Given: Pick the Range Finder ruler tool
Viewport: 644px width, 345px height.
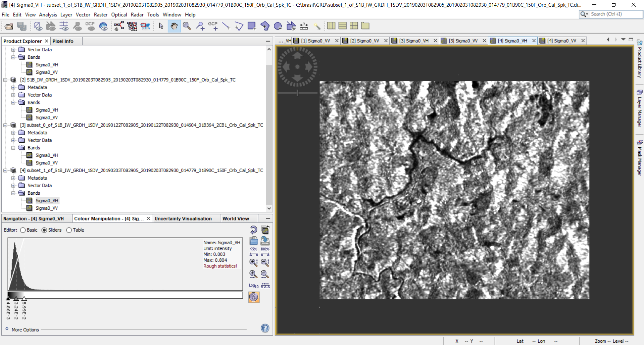Looking at the screenshot, I should coord(304,26).
